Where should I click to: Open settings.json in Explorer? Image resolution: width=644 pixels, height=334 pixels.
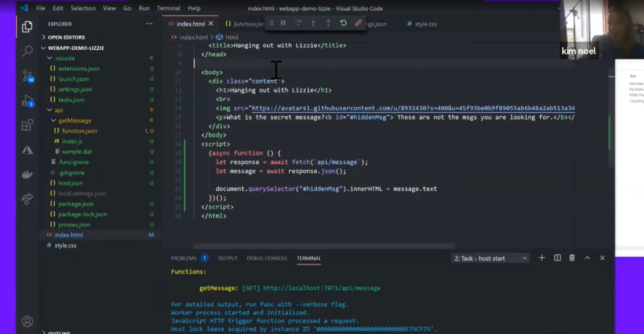[75, 89]
